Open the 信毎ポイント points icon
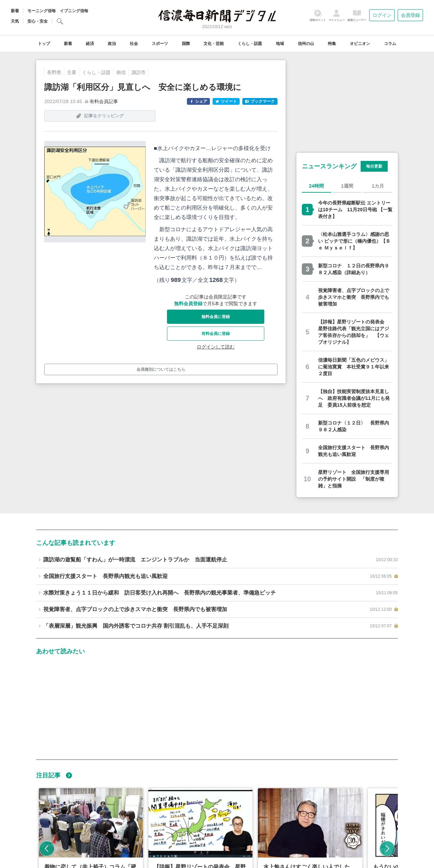434x868 pixels. pos(317,15)
